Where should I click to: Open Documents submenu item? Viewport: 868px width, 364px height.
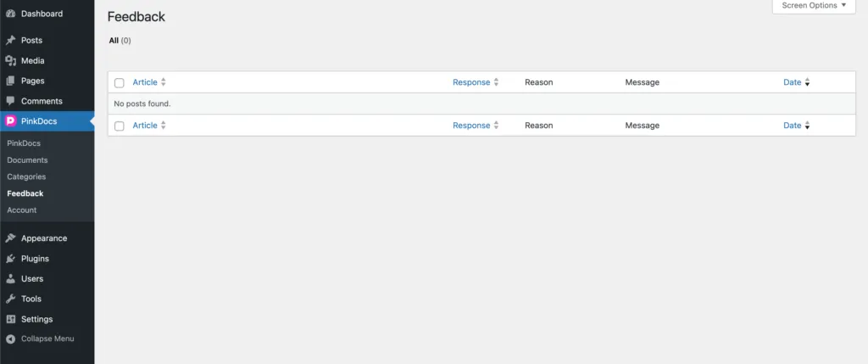point(27,160)
